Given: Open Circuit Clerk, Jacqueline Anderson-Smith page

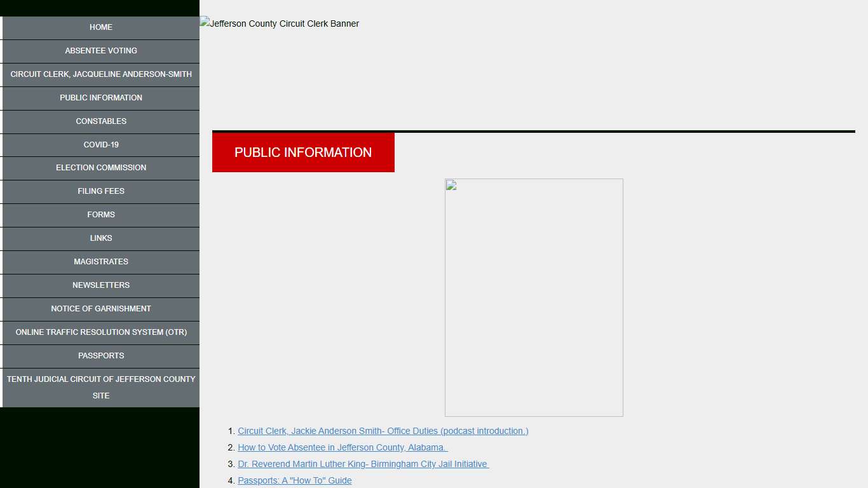Looking at the screenshot, I should (101, 74).
